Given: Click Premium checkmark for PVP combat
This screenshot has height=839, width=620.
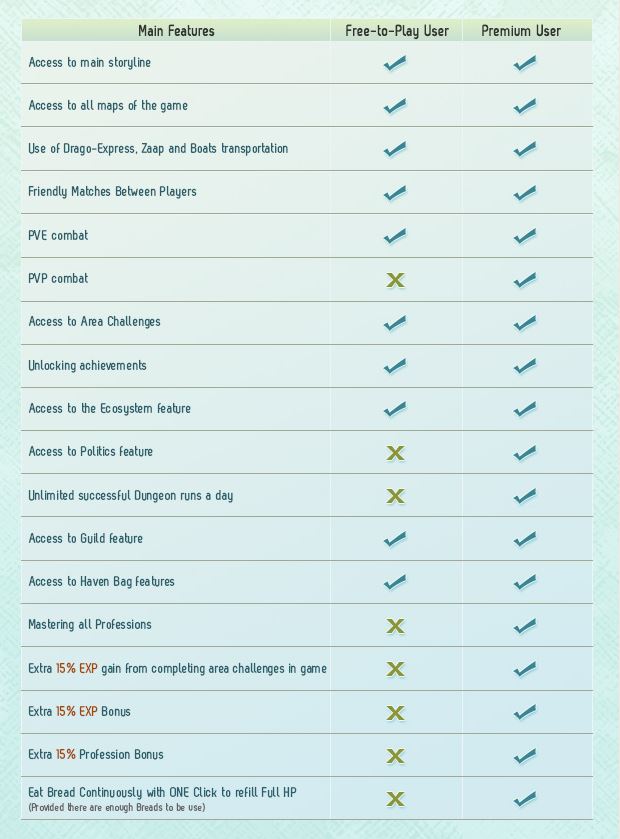Looking at the screenshot, I should (x=525, y=280).
